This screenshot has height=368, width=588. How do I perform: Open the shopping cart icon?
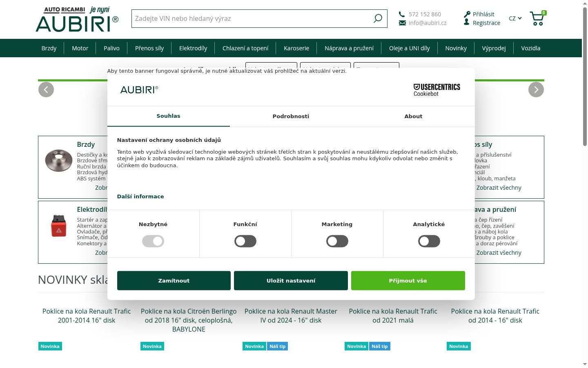(x=537, y=18)
